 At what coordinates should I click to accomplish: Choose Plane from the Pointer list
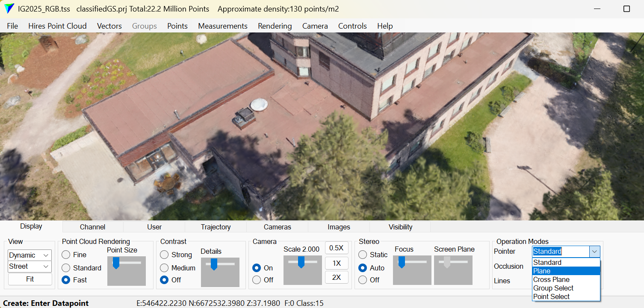click(x=542, y=271)
